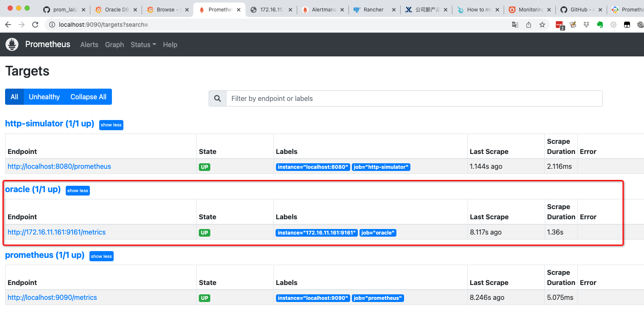Click the Dropbox extension icon
The height and width of the screenshot is (327, 644).
click(x=586, y=25)
